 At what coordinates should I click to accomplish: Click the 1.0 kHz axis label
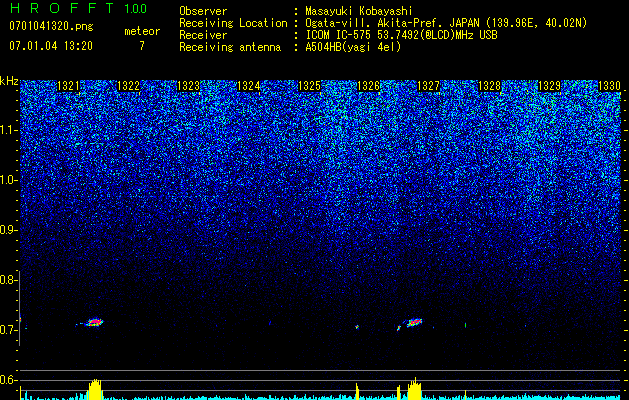point(8,180)
